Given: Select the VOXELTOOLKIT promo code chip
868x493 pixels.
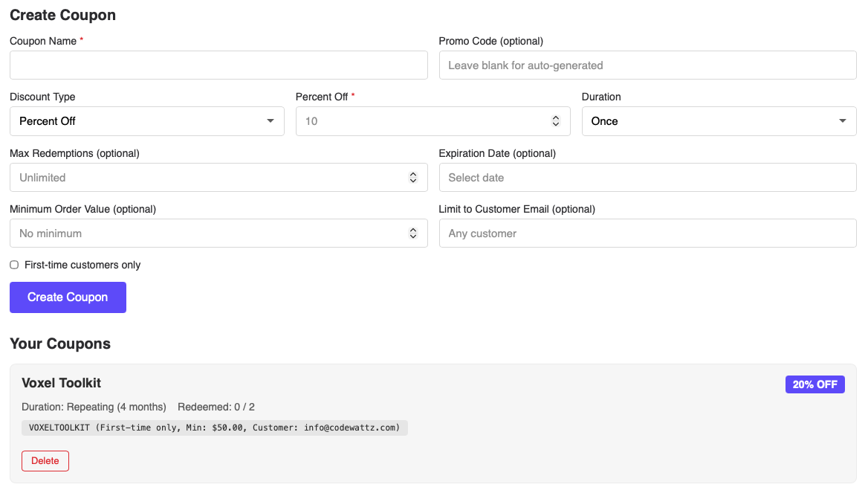Looking at the screenshot, I should click(x=214, y=428).
